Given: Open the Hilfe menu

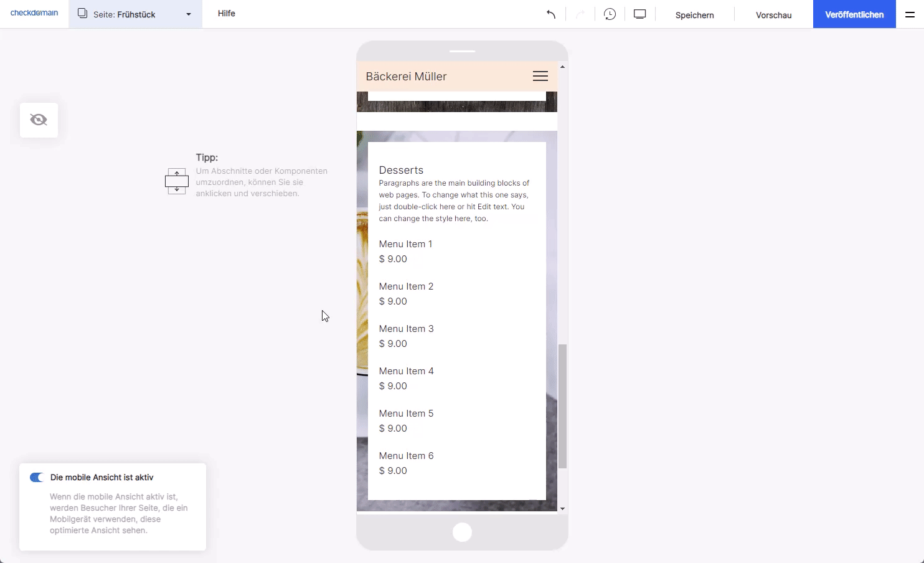Looking at the screenshot, I should coord(226,14).
